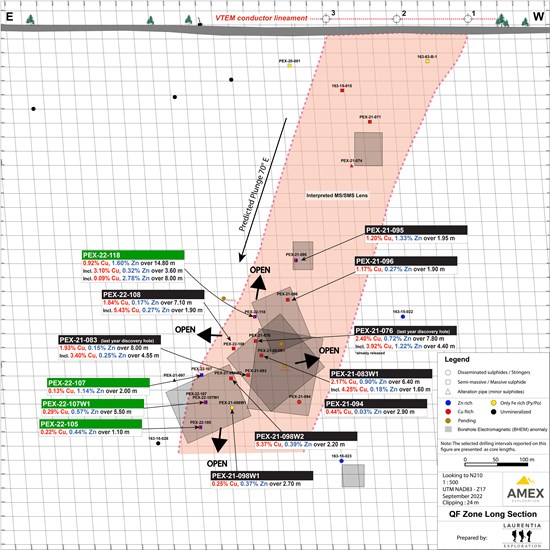
Task: Click the red square marker 163-15-015
Action: [x=342, y=90]
